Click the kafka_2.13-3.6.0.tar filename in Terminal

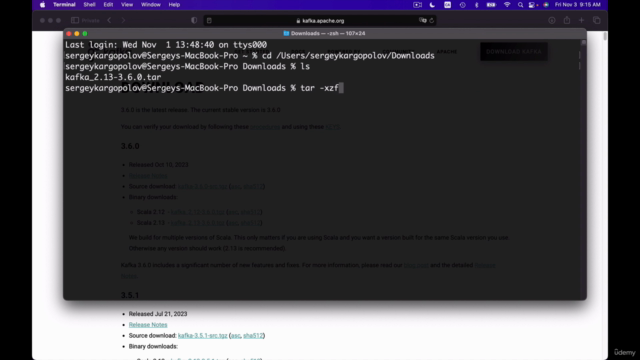[x=113, y=77]
